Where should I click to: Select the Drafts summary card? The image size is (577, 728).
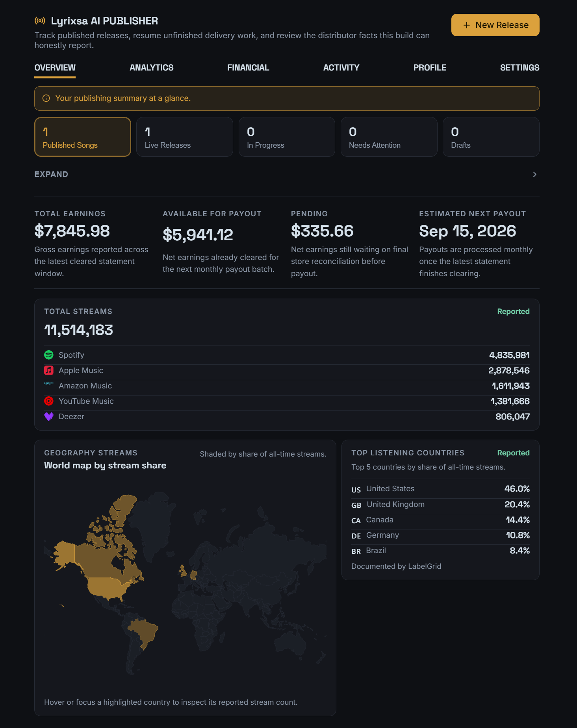pyautogui.click(x=491, y=137)
